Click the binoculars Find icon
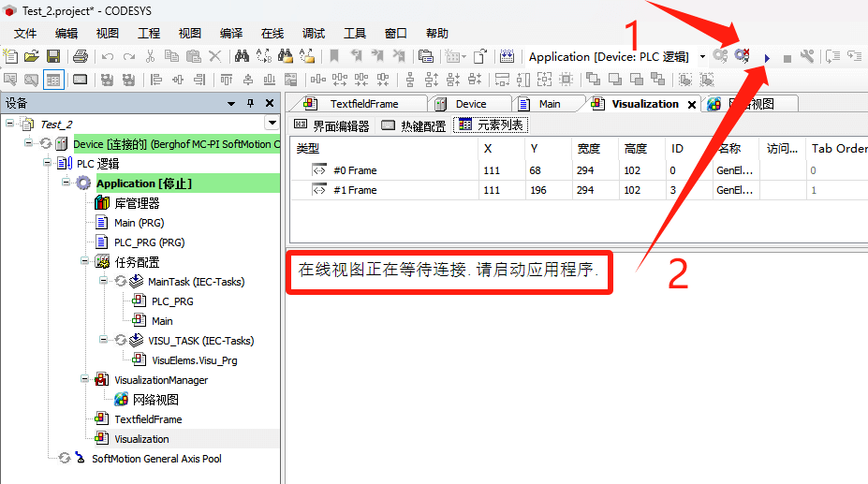This screenshot has width=868, height=484. [242, 57]
